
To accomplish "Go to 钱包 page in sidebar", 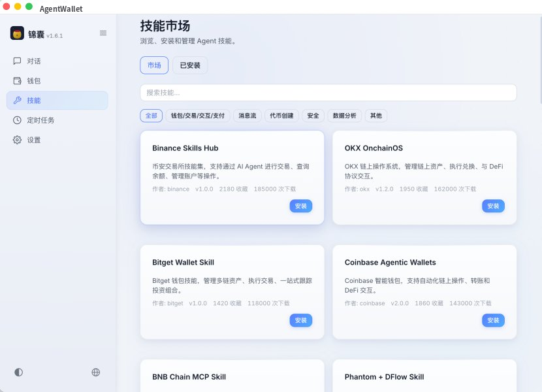I will tap(57, 80).
